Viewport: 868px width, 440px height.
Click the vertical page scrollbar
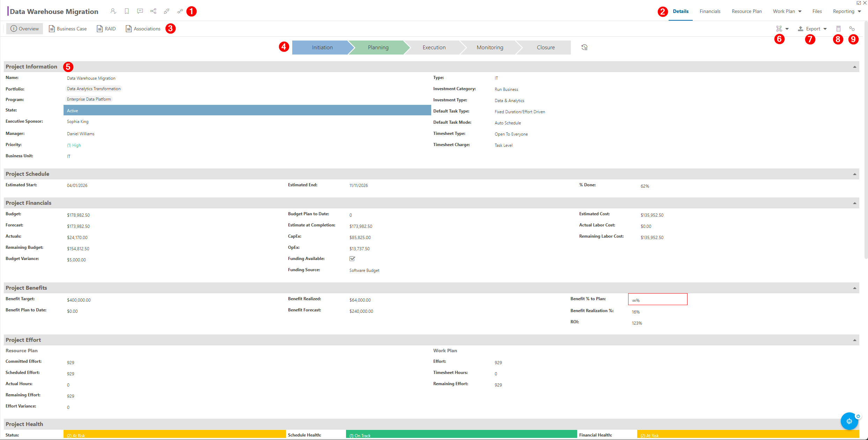tap(866, 140)
